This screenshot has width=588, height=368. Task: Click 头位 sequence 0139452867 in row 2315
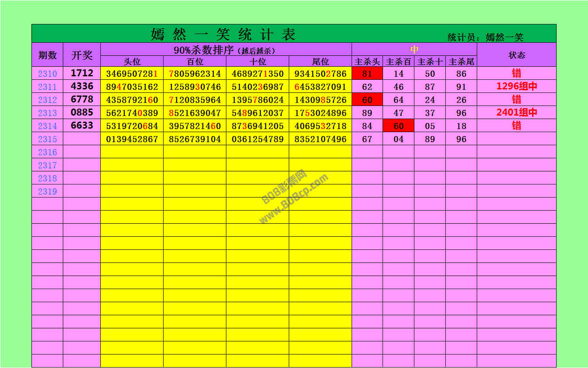pos(132,139)
